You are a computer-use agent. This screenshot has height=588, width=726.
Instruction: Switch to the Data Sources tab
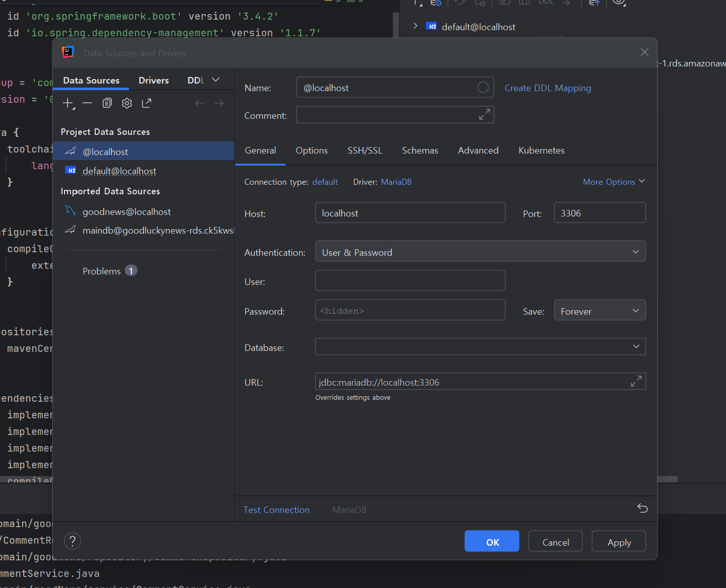[91, 81]
